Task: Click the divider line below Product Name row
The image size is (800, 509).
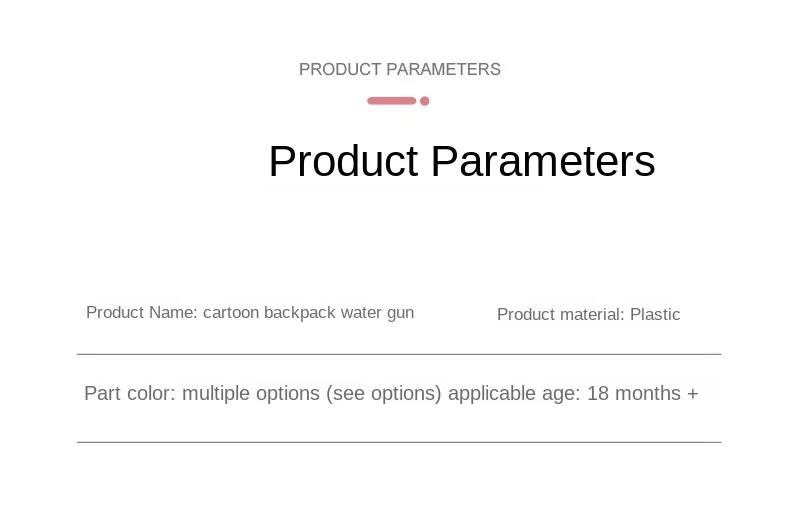Action: 399,354
